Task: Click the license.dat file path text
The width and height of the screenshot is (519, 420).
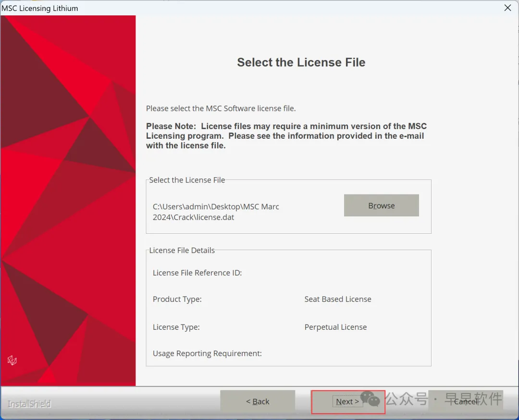Action: tap(216, 212)
